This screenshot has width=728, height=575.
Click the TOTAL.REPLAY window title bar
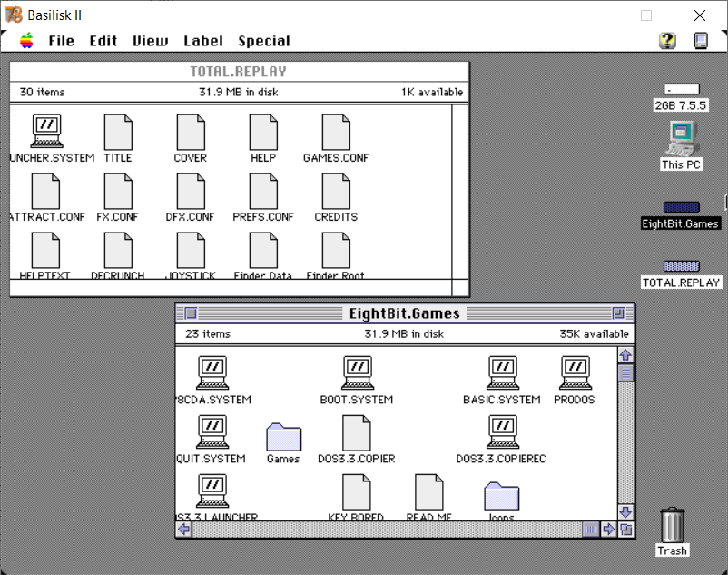[239, 72]
